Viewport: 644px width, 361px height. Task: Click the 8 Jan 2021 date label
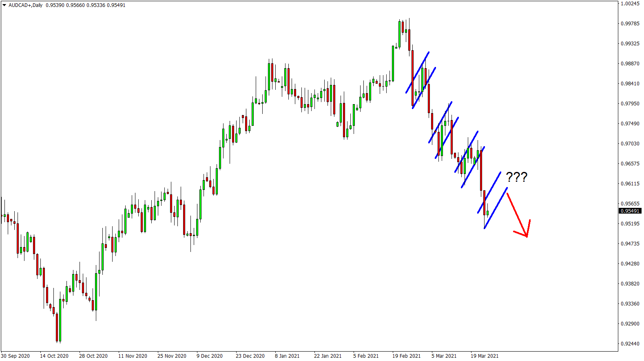click(x=287, y=356)
